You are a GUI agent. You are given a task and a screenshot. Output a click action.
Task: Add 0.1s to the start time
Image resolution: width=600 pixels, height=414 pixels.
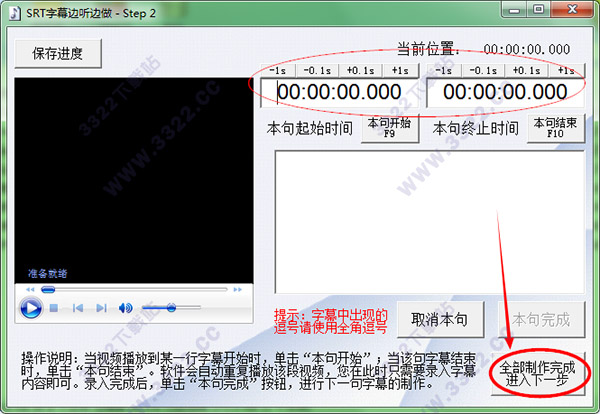tap(360, 70)
